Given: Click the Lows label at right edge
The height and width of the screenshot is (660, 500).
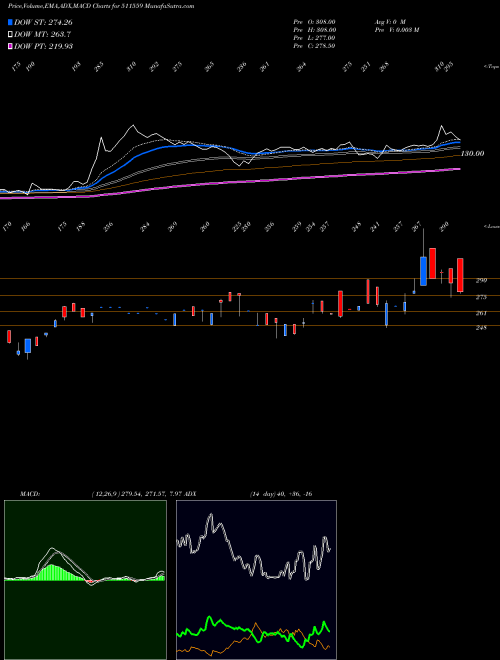Looking at the screenshot, I should click(491, 226).
